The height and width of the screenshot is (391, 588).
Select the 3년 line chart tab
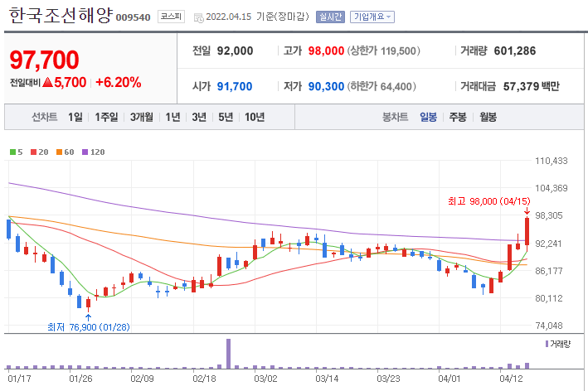pyautogui.click(x=199, y=118)
